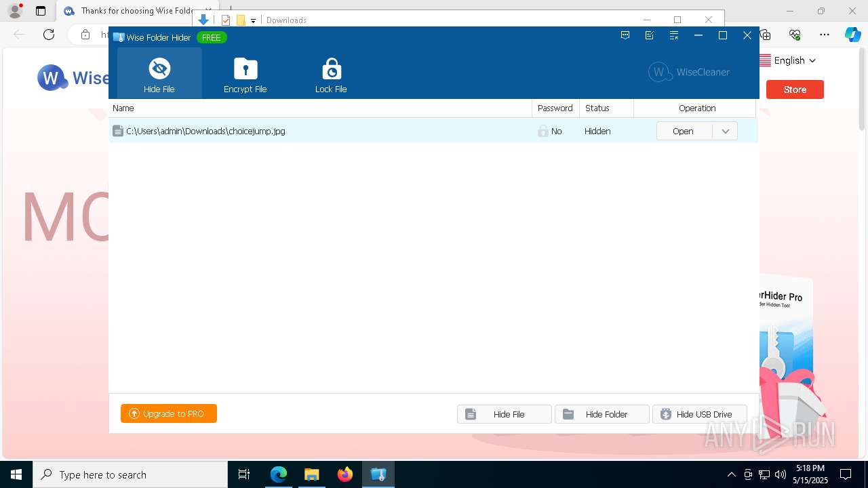Click the Hide USB Drive button
This screenshot has height=488, width=868.
tap(699, 414)
